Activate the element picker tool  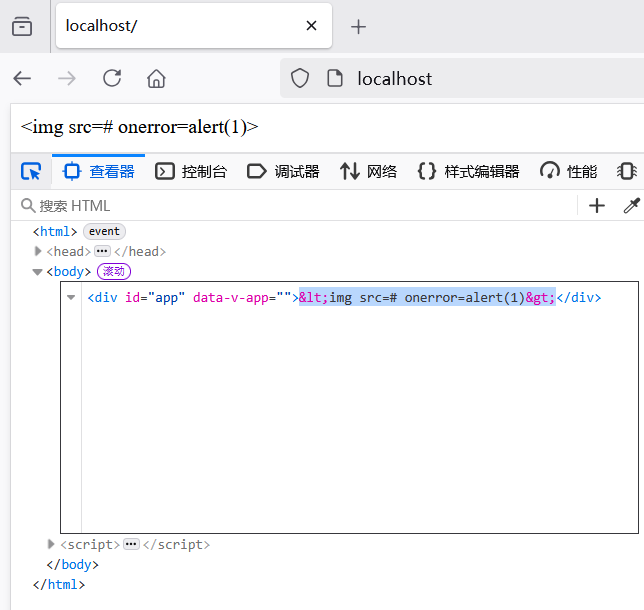point(31,172)
